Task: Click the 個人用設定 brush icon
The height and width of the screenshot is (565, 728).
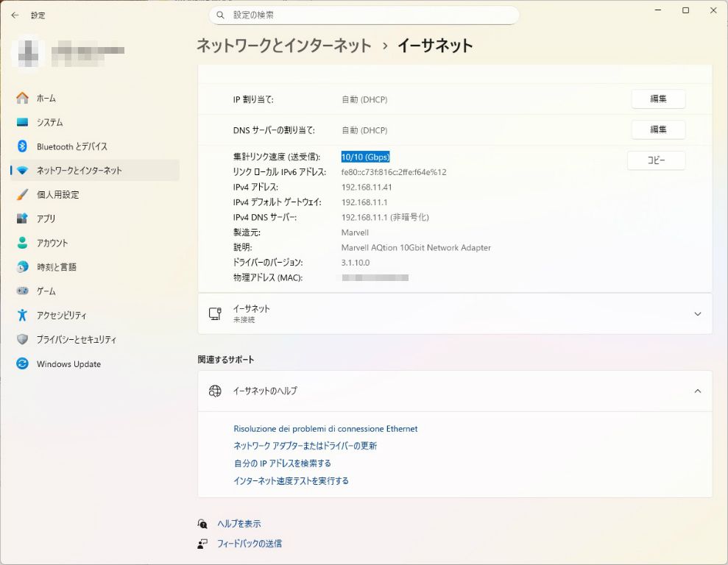Action: pos(22,194)
